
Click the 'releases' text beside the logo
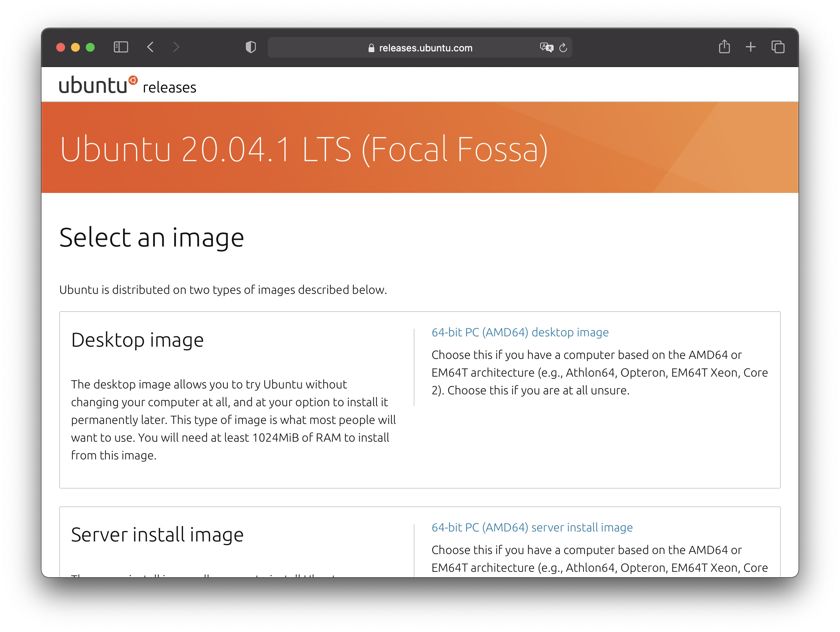(169, 87)
